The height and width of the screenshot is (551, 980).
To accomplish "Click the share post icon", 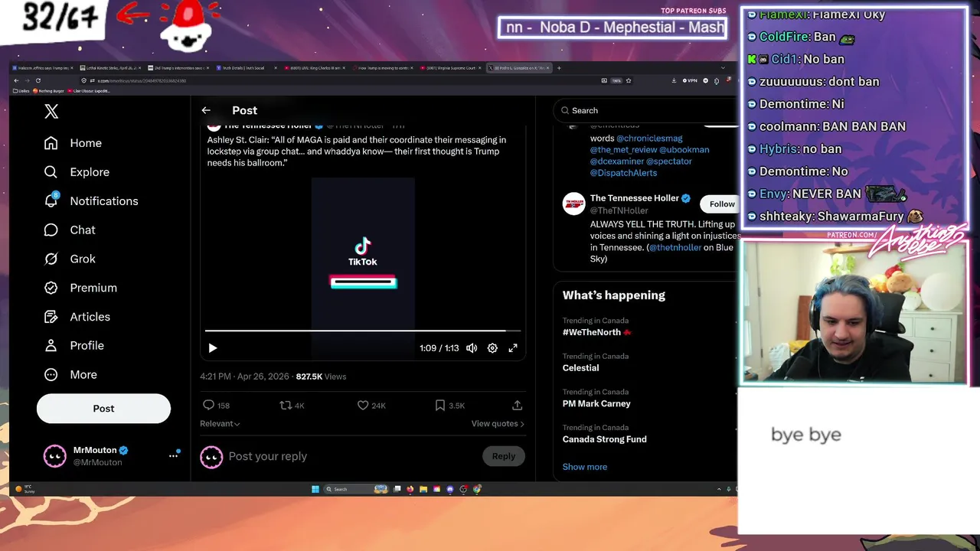I will tap(517, 406).
